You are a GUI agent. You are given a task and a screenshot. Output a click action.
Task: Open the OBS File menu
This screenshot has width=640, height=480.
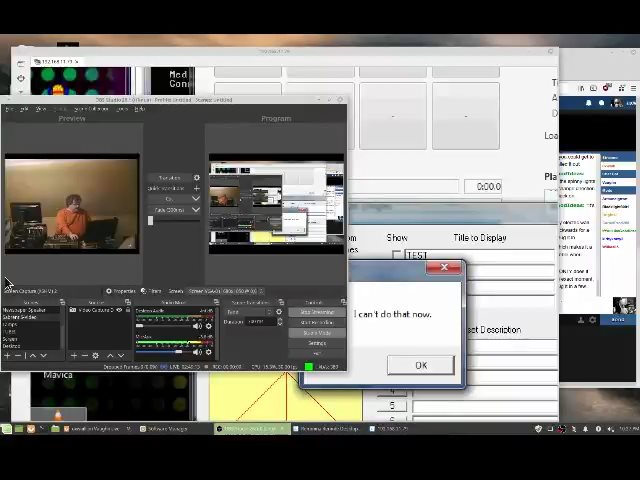pyautogui.click(x=9, y=109)
